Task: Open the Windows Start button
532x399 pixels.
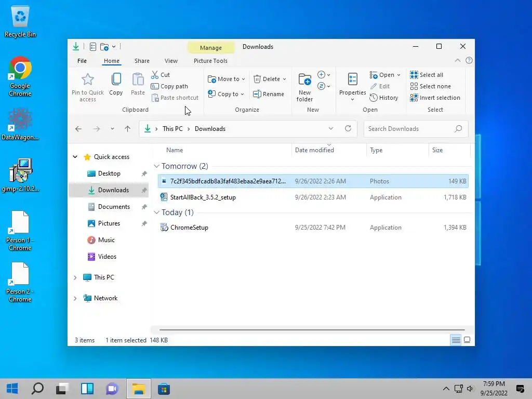Action: pos(12,389)
